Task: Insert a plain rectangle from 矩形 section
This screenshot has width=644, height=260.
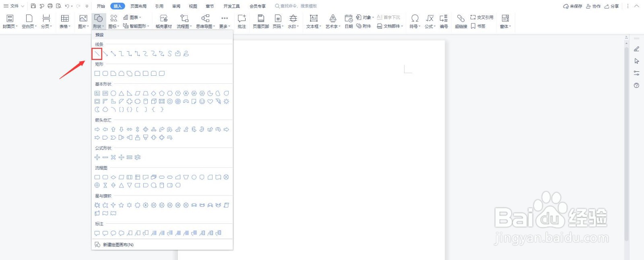Action: tap(97, 73)
